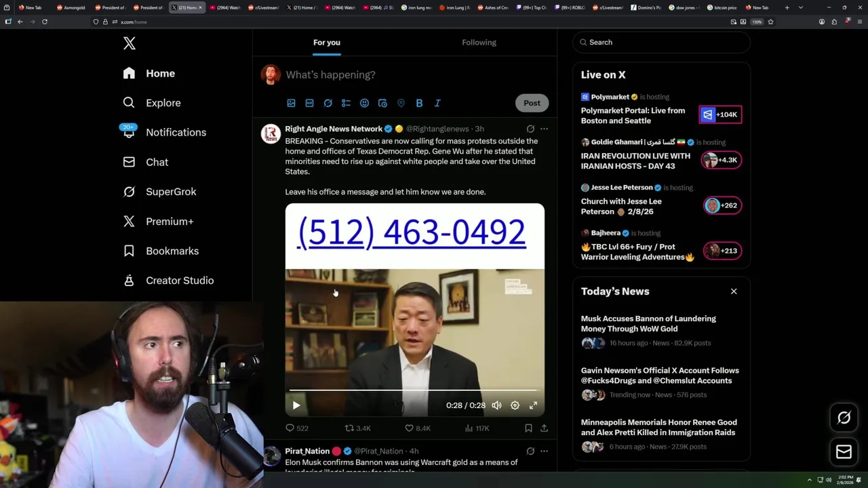Open a new browser tab with plus

click(787, 7)
